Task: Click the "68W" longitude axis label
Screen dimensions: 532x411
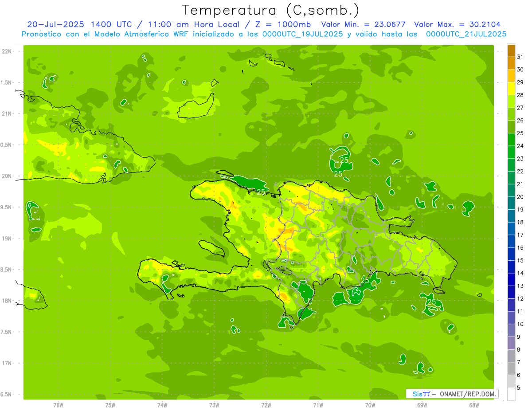Action: (x=474, y=405)
